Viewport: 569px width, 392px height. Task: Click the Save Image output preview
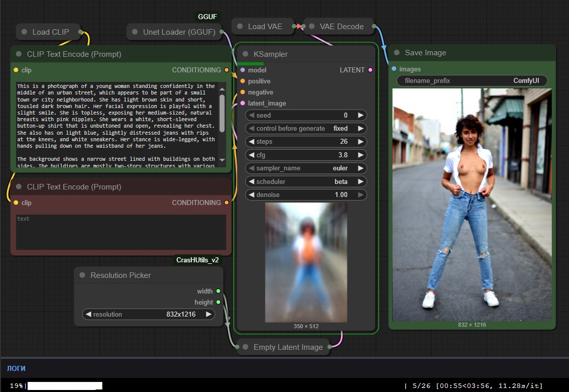pyautogui.click(x=472, y=205)
